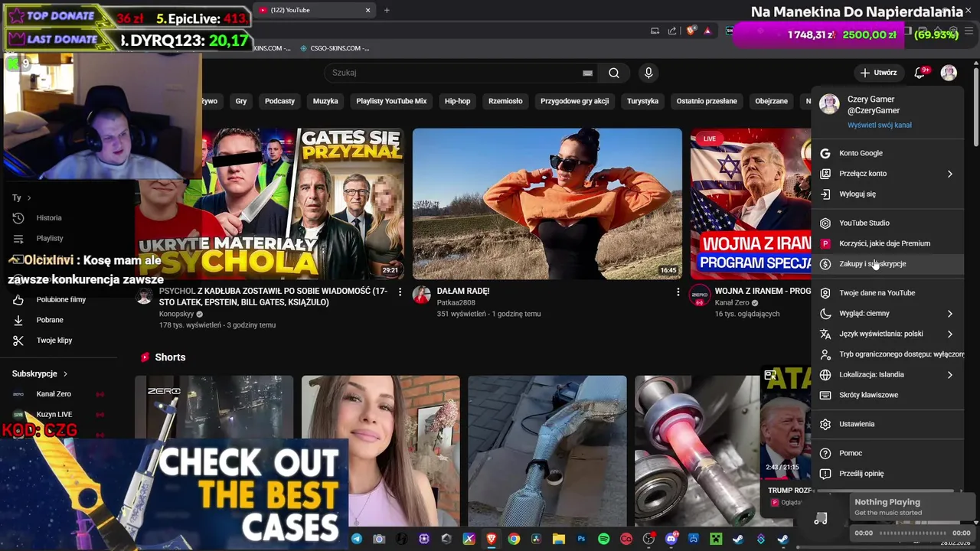Open YouTube Studio from account menu
The height and width of the screenshot is (551, 980).
coord(888,223)
